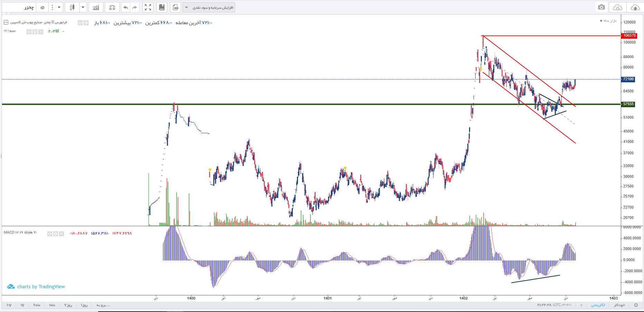
Task: Redo the last chart action
Action: [x=135, y=7]
